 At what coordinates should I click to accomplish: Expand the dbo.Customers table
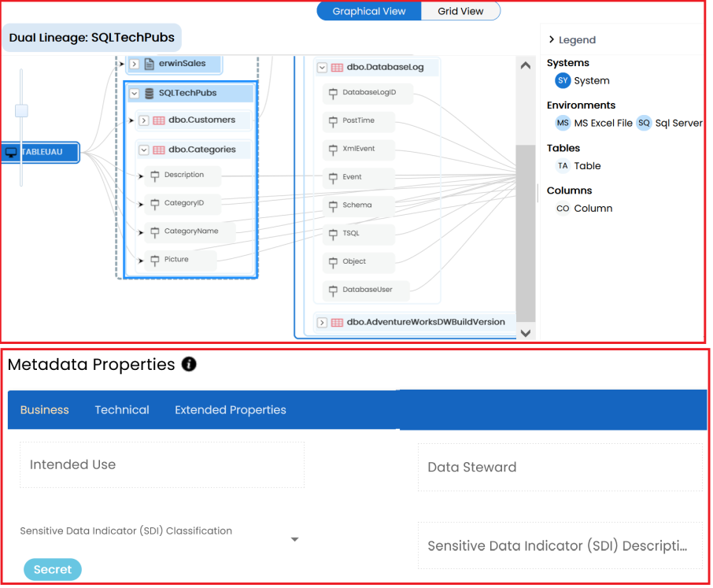click(144, 120)
